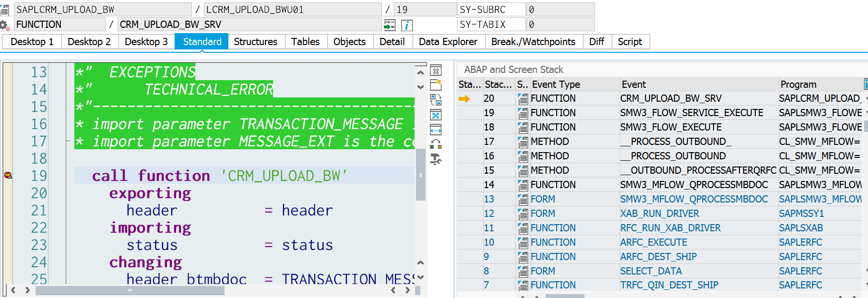Click the LCRM_UPLOAD_BWU01 include field
The image size is (868, 298).
coord(293,9)
